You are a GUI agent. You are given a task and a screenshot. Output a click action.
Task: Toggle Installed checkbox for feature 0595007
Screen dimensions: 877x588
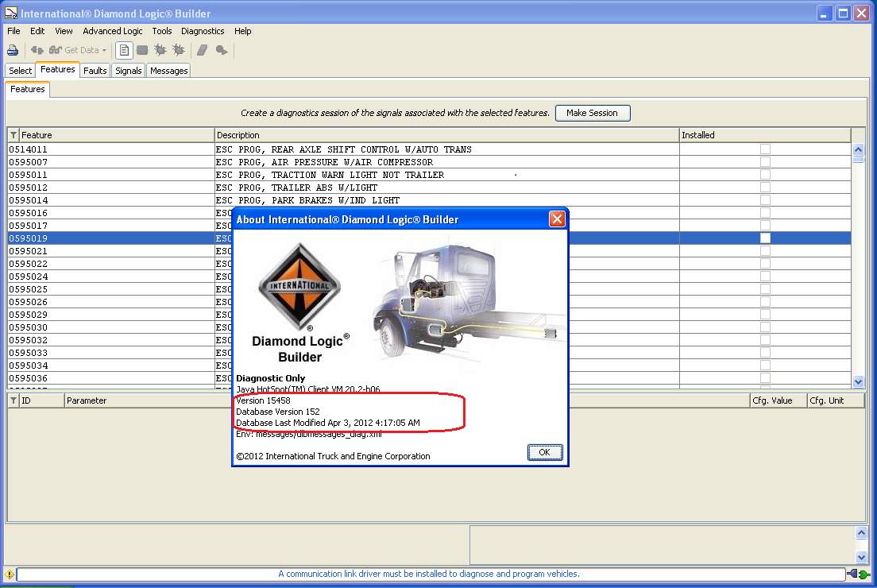click(x=765, y=162)
